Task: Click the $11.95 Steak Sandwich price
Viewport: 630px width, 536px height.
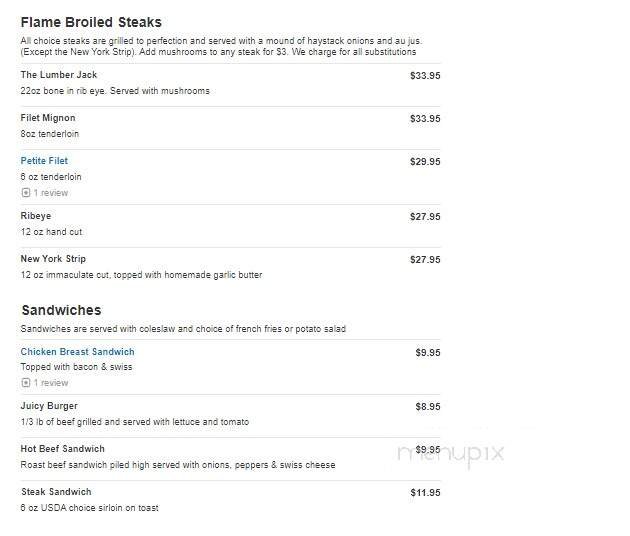Action: [x=425, y=492]
